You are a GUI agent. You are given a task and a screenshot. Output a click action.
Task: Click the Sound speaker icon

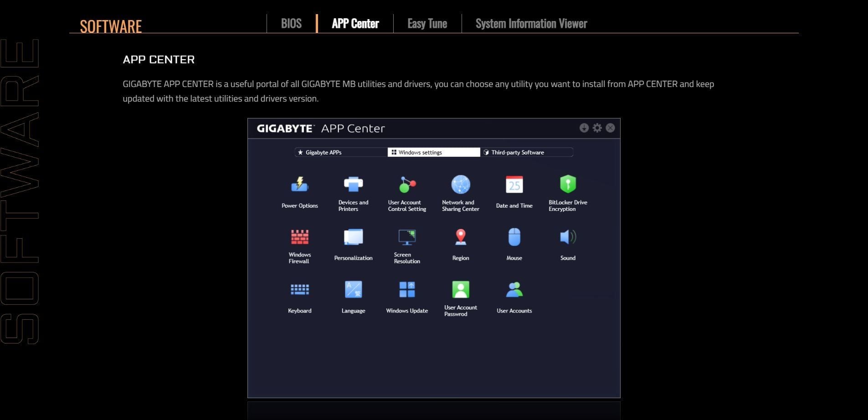point(568,237)
